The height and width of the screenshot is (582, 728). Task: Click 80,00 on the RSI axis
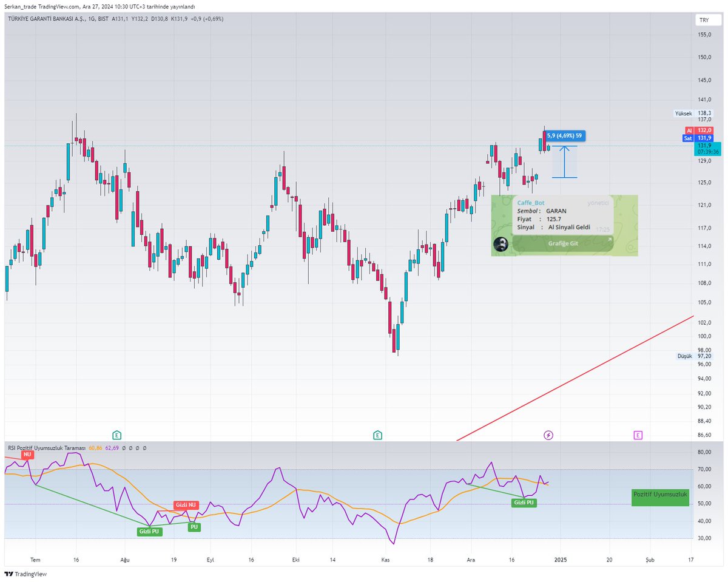click(x=704, y=452)
